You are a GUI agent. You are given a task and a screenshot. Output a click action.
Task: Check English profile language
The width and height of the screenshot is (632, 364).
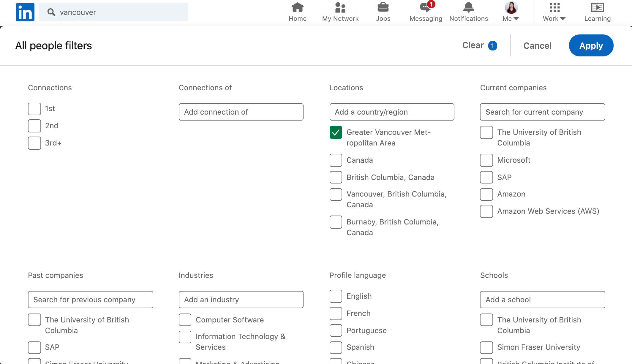[336, 296]
